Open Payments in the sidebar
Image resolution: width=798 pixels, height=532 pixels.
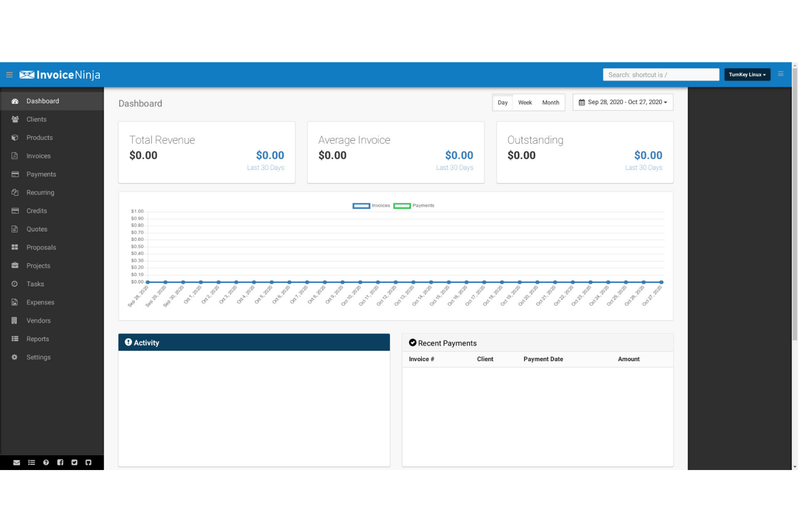(52, 174)
